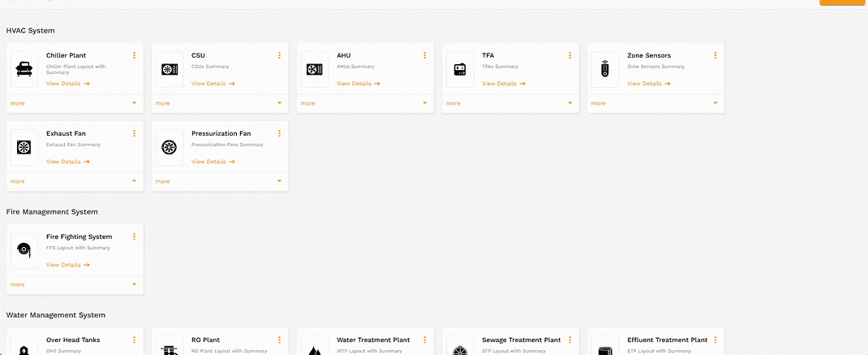Open three-dot menu on Water Treatment Plant card
The image size is (868, 355).
pos(424,340)
